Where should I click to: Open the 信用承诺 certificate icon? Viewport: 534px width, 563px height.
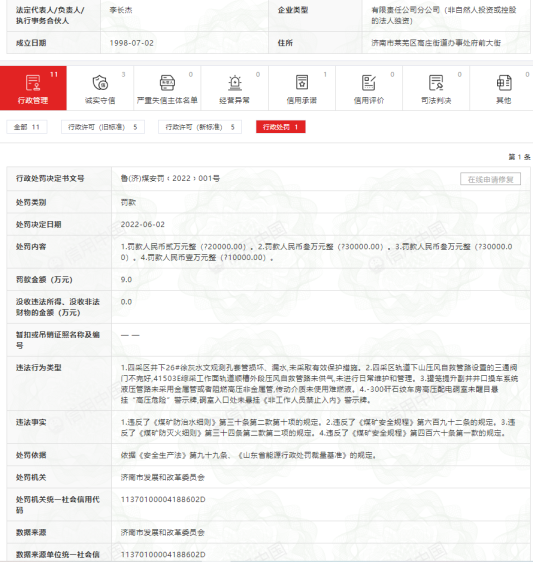coord(302,82)
